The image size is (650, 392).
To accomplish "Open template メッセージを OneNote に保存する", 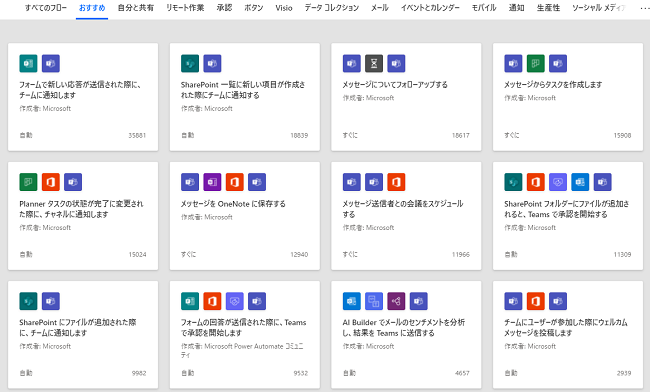I will 233,204.
